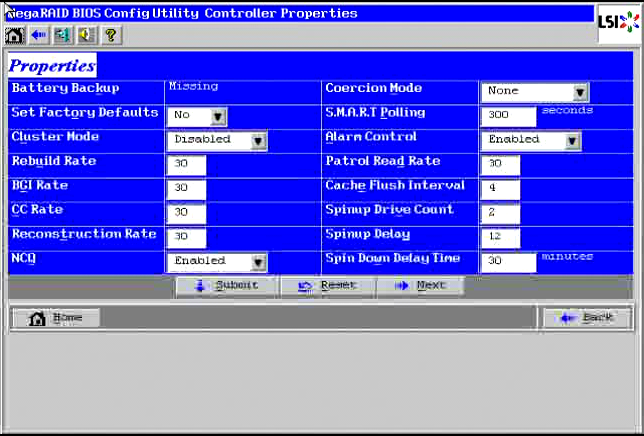
Task: Focus the Cache Flush Interval field
Action: click(500, 189)
